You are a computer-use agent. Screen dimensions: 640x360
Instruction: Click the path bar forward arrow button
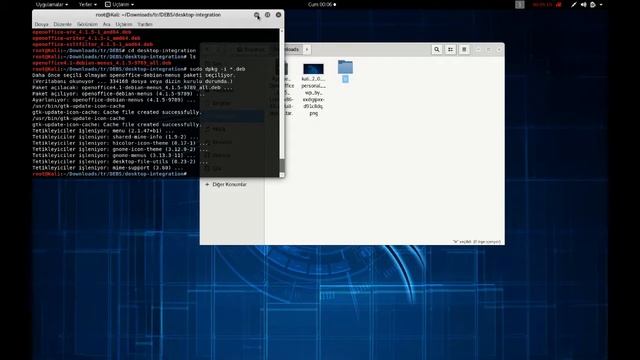[307, 49]
